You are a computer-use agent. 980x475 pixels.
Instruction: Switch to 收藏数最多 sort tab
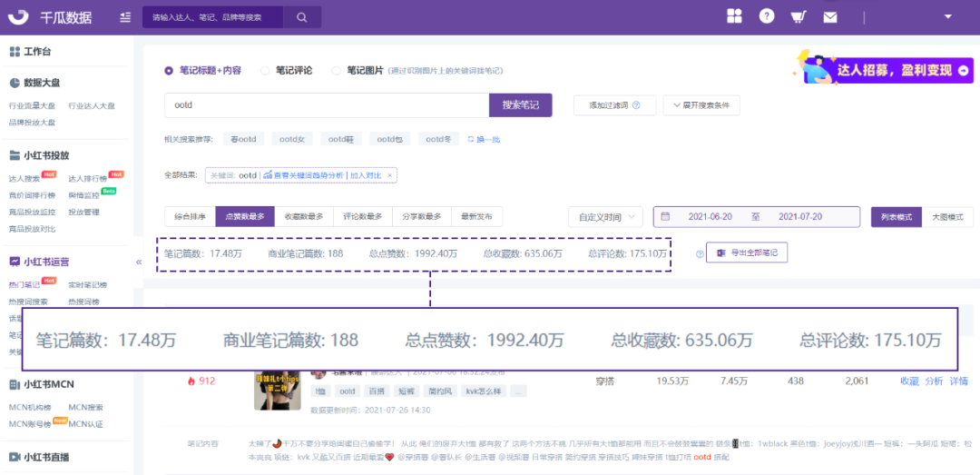coord(304,217)
